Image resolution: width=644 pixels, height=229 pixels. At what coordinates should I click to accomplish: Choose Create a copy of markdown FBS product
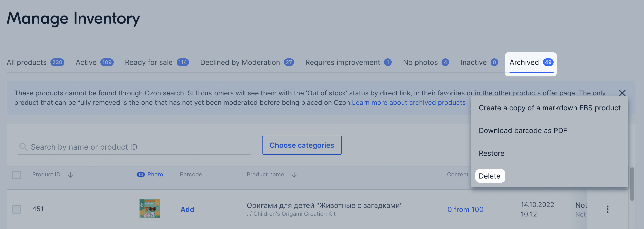point(549,108)
